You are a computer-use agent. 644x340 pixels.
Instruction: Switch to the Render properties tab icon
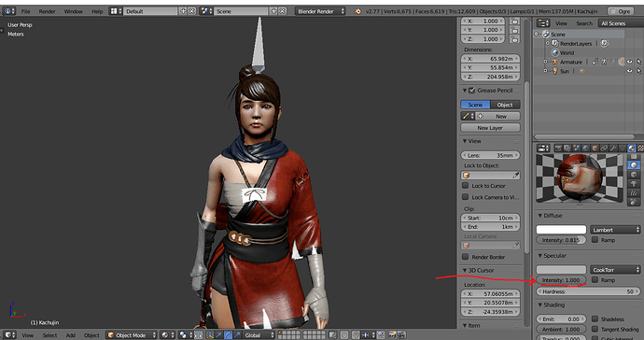pos(558,149)
